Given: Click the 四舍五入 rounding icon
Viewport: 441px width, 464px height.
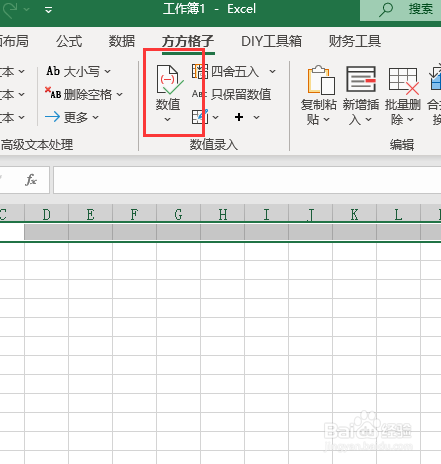Looking at the screenshot, I should pos(200,71).
